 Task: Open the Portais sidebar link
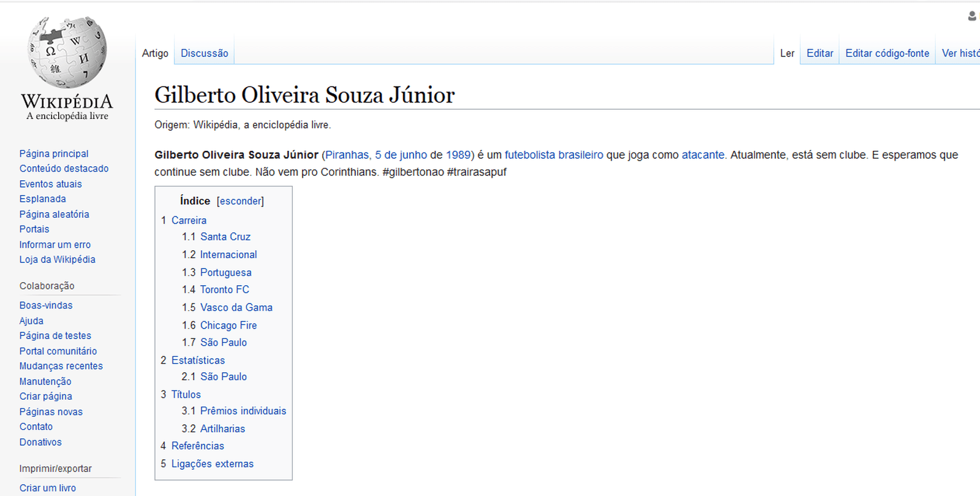tap(34, 229)
